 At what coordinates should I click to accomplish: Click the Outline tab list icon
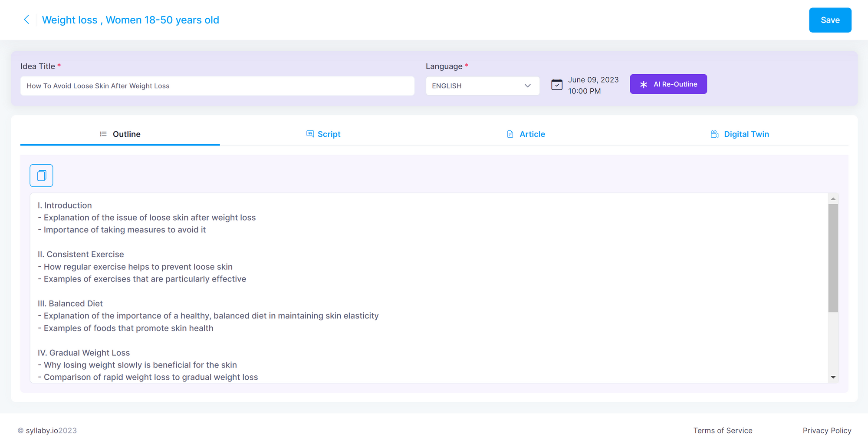pos(103,134)
